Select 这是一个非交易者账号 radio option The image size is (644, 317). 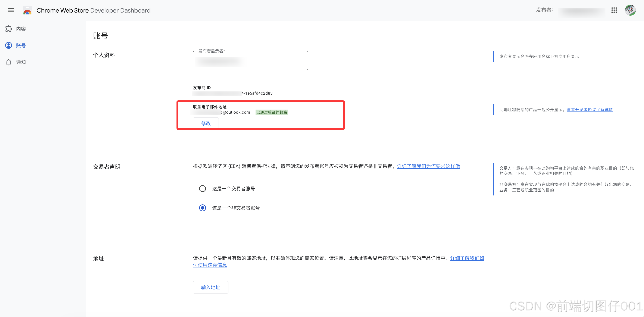[x=203, y=208]
